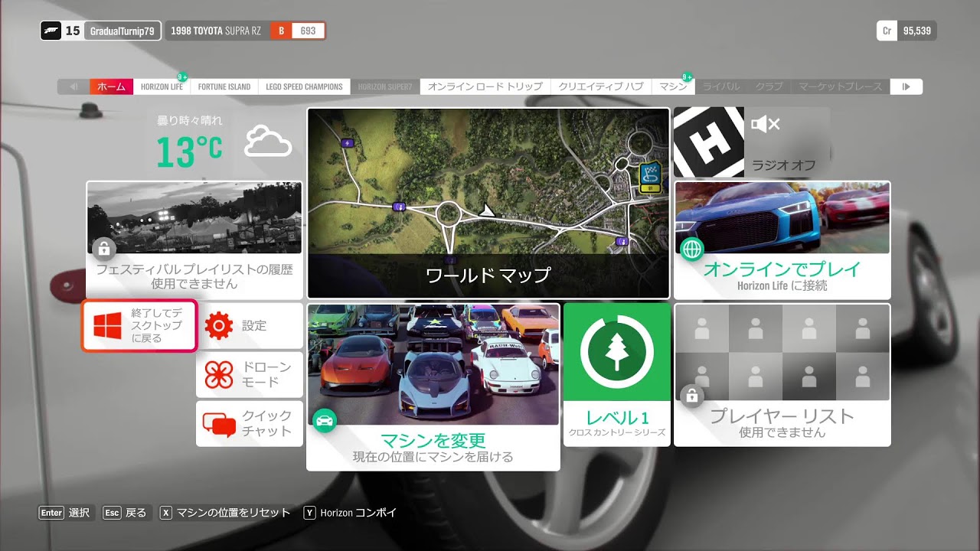Click the tree icon on the レベル1 tile
This screenshot has width=980, height=551.
click(x=617, y=352)
